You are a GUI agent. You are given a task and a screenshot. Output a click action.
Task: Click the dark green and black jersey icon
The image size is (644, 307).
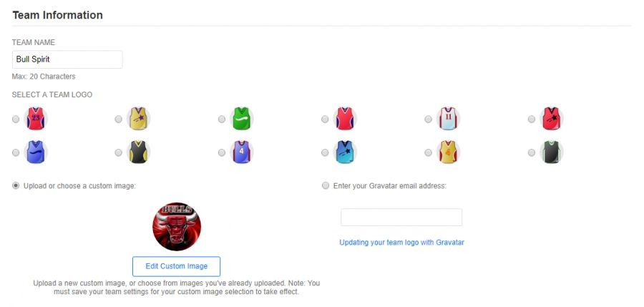pos(551,152)
